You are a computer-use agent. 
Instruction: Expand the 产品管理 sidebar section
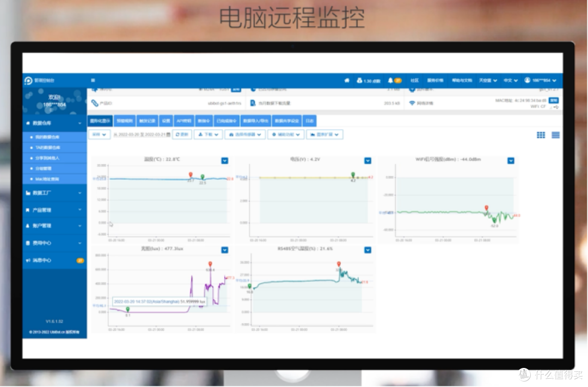(x=54, y=210)
